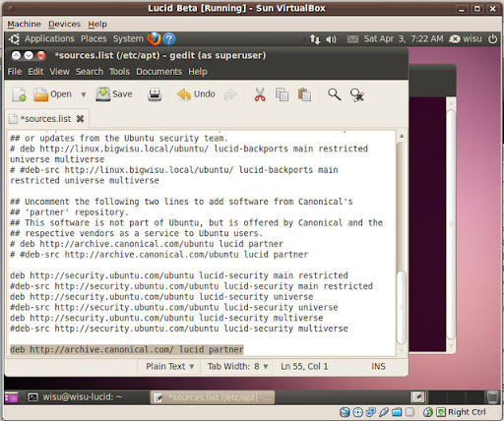
Task: Click the VirtualBox network adapter status icon
Action: tap(371, 412)
